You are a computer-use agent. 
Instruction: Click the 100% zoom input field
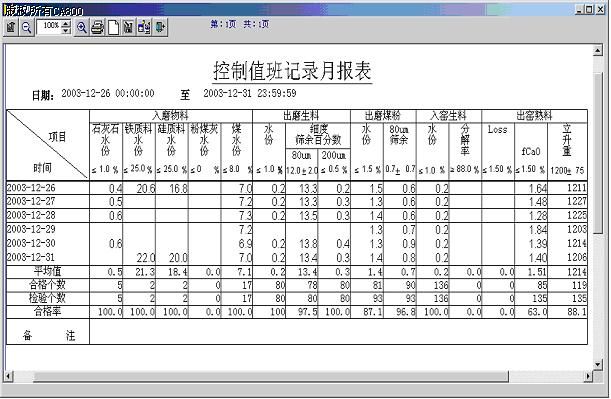point(49,27)
